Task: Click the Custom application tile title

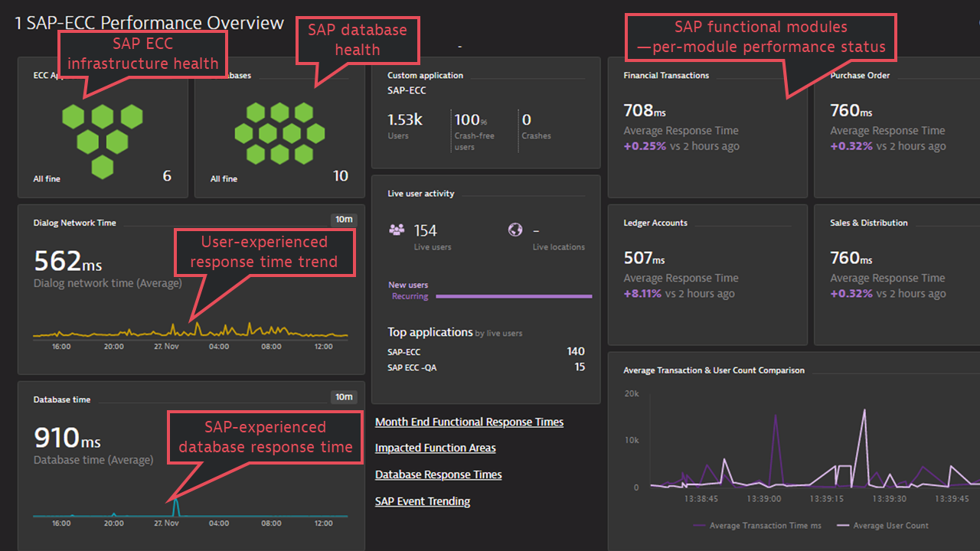Action: [426, 75]
